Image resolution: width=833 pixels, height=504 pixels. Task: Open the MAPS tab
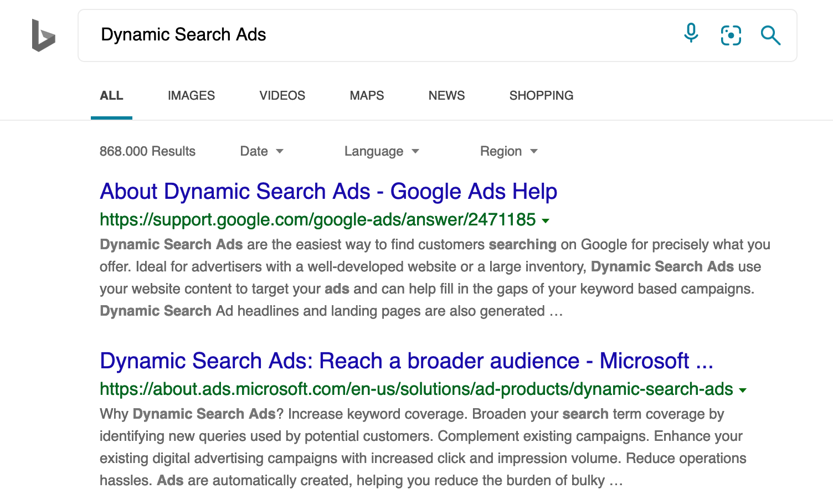point(367,95)
